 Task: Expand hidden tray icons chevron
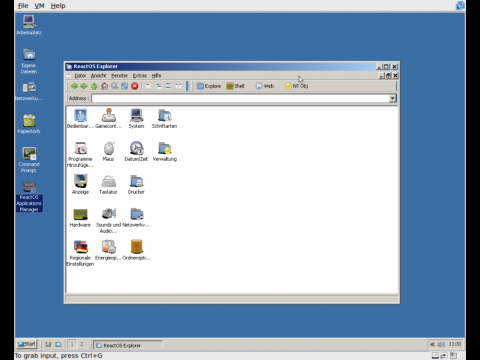[432, 344]
